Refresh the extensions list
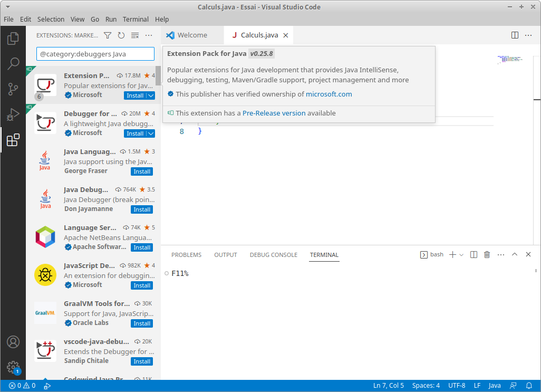541x392 pixels. [x=121, y=35]
